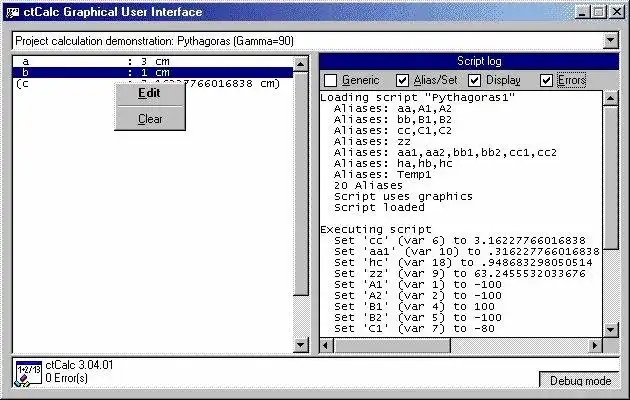This screenshot has height=400, width=630.
Task: Click log line 'Aliases: bb,B1,B2'
Action: click(393, 120)
